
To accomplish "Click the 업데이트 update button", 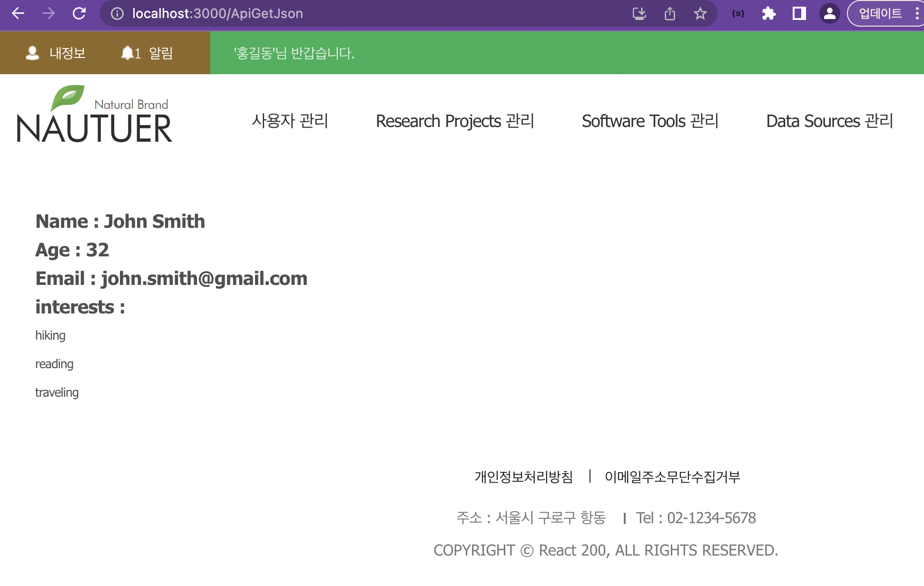I will (x=880, y=14).
